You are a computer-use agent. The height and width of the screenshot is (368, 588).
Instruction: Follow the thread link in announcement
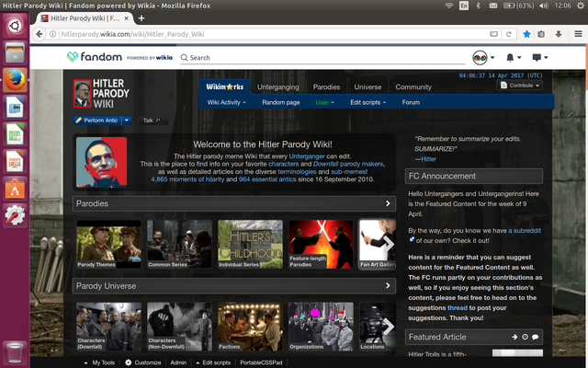coord(458,307)
